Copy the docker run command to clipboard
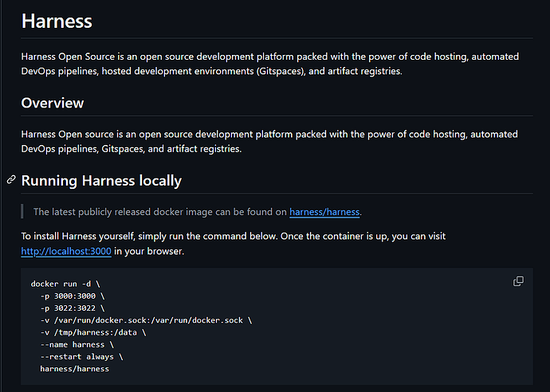This screenshot has width=550, height=392. coord(518,281)
